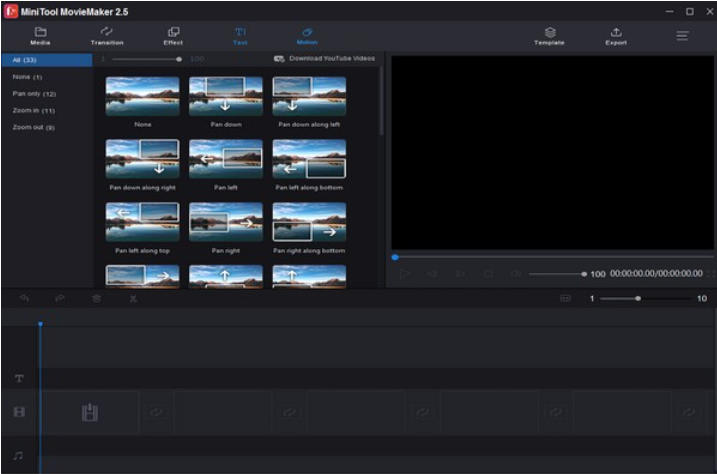Switch to the Transition tab
717x474 pixels.
point(107,36)
